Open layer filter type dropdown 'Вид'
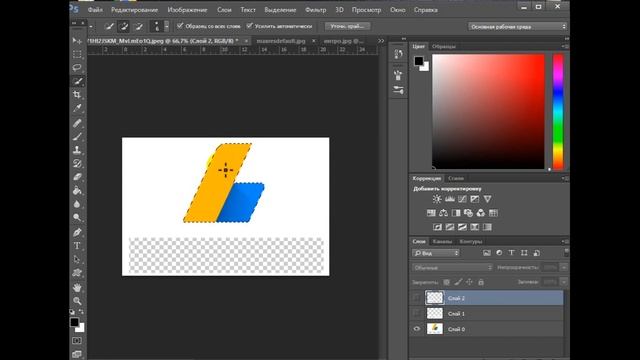This screenshot has width=640, height=360. [436, 253]
